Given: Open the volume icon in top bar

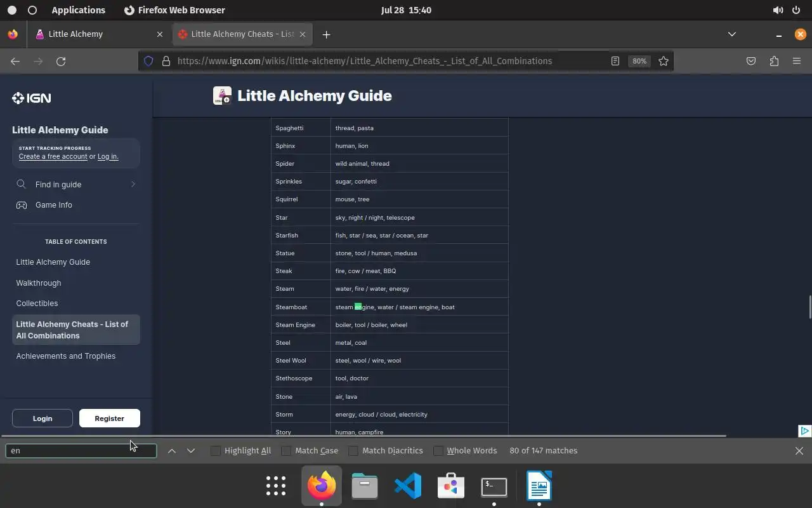Looking at the screenshot, I should (x=778, y=10).
